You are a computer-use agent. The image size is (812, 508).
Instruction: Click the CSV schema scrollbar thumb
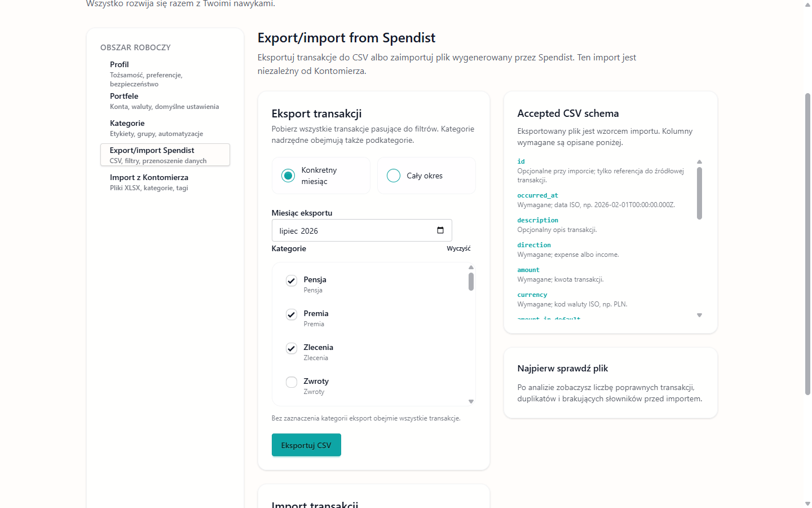tap(699, 193)
